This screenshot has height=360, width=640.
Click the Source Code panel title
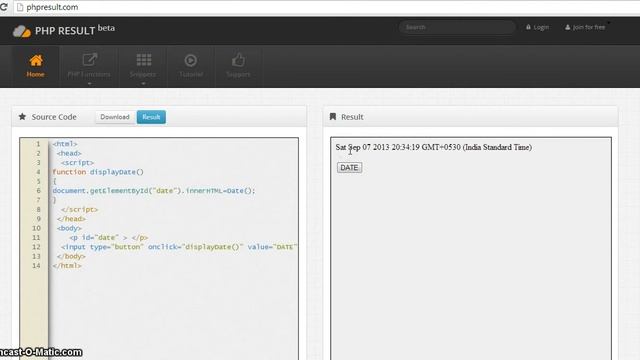54,117
